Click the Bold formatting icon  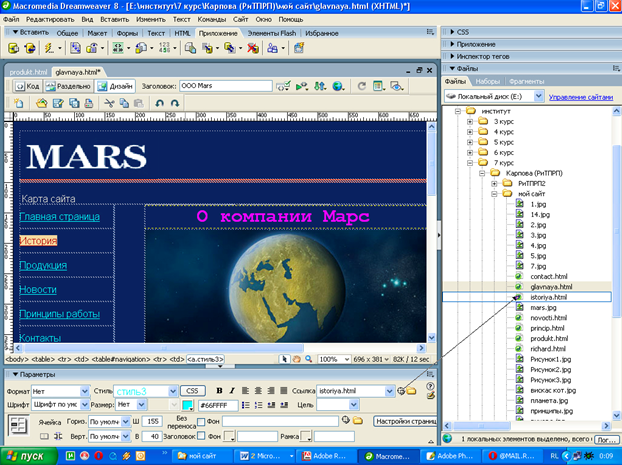218,390
